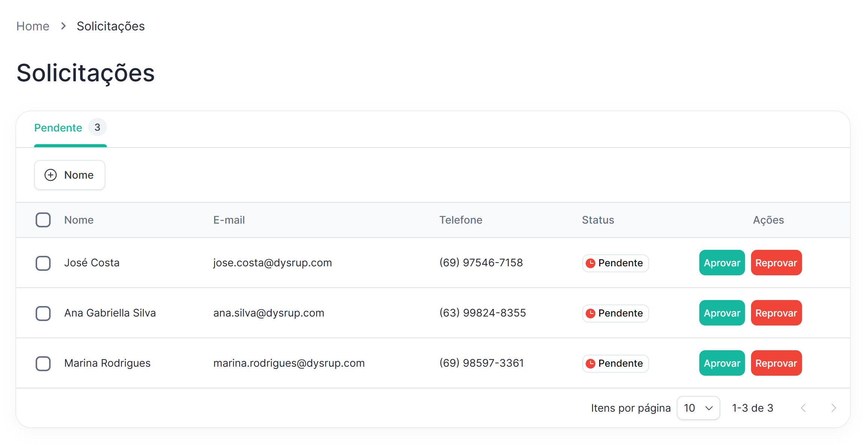This screenshot has width=868, height=445.
Task: Switch to the Pendente tab
Action: click(x=58, y=128)
